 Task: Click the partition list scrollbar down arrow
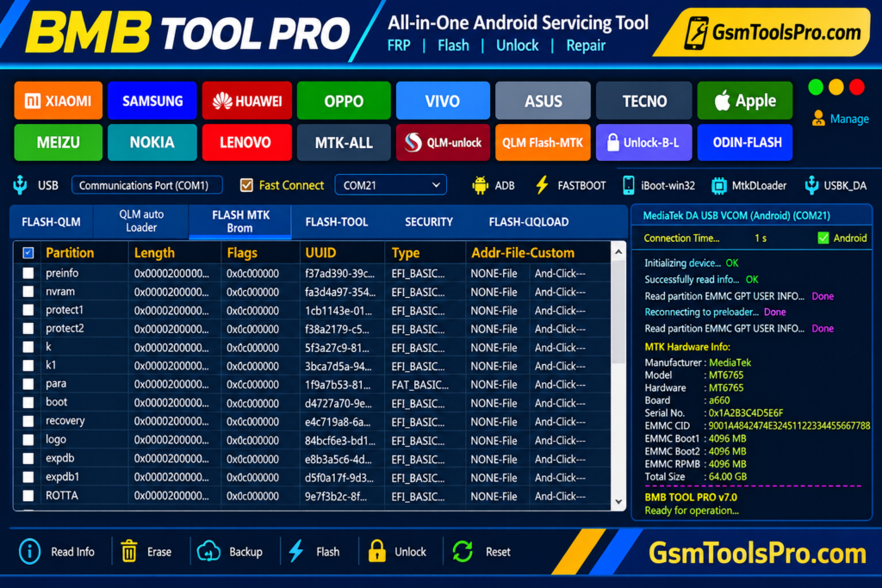coord(618,501)
